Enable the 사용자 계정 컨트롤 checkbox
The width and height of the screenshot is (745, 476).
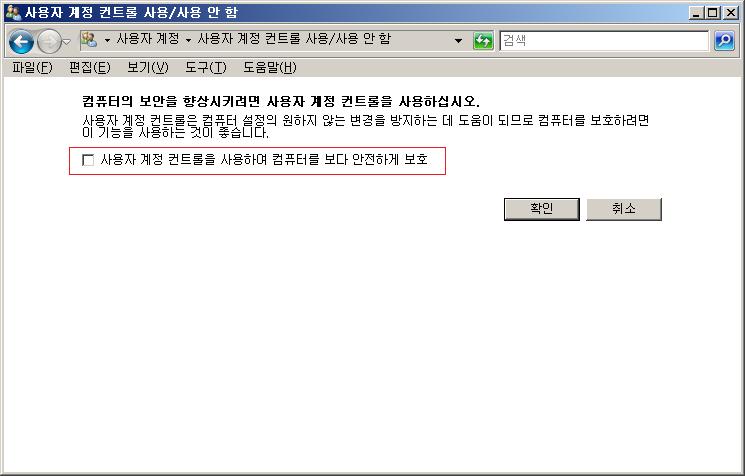(88, 160)
